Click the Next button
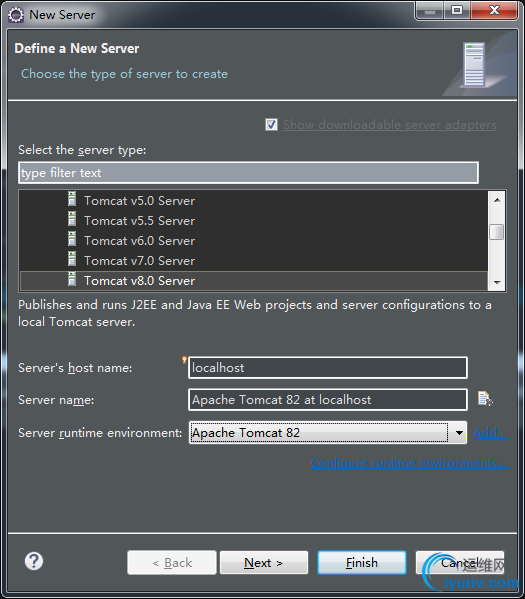 point(264,562)
